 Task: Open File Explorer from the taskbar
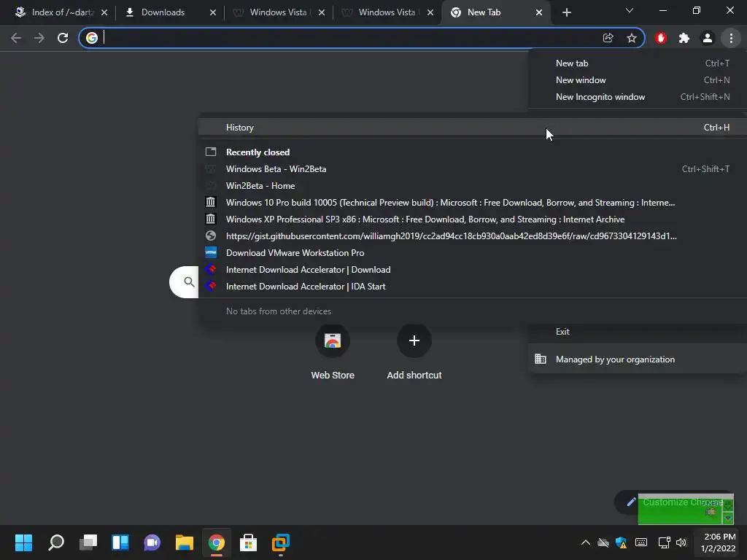[x=185, y=542]
